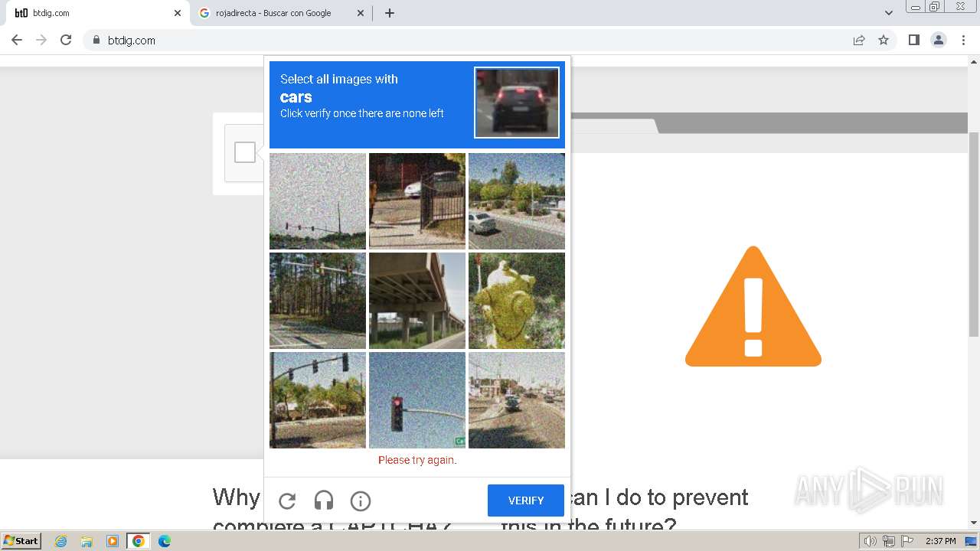Click the page vertical scrollbar thumb

(974, 233)
